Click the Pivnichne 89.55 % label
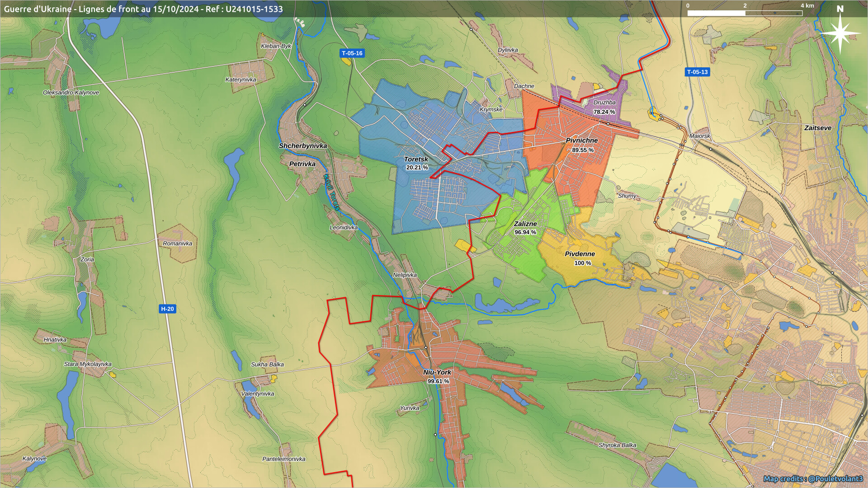The width and height of the screenshot is (868, 488). (x=582, y=145)
